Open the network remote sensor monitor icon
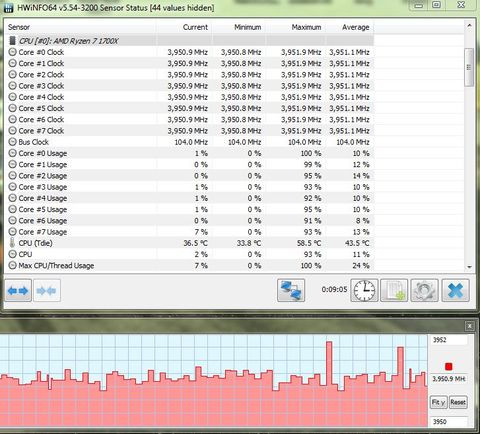 coord(291,290)
